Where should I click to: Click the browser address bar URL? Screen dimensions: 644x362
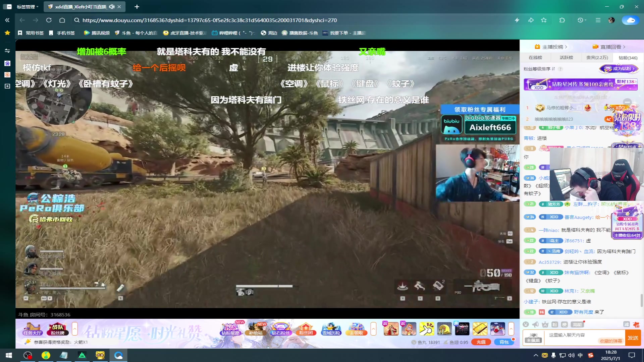click(x=210, y=20)
